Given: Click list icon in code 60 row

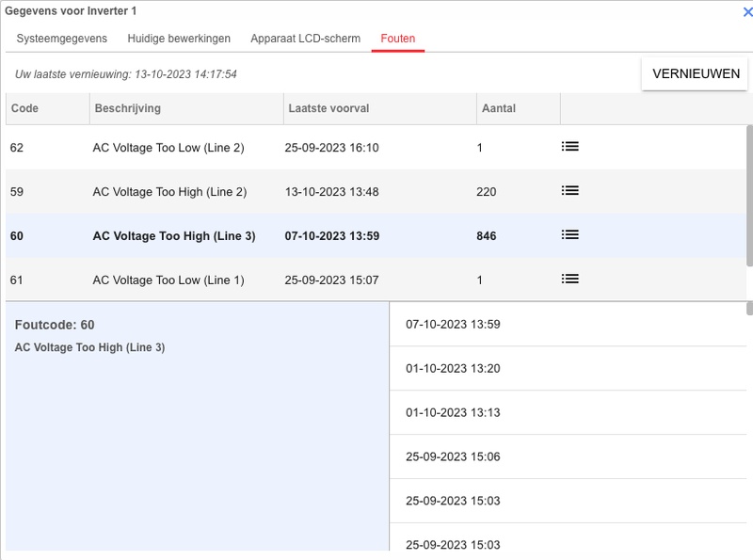Looking at the screenshot, I should 569,235.
